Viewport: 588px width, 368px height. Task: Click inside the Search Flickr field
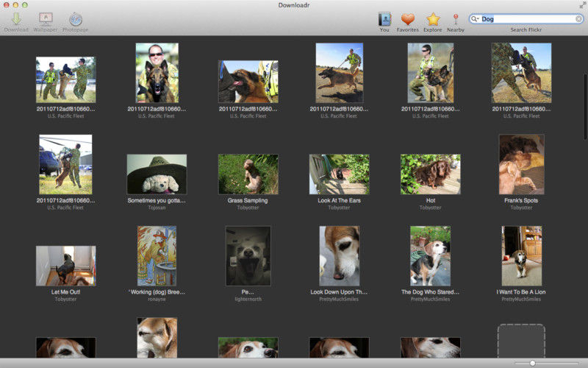[526, 19]
